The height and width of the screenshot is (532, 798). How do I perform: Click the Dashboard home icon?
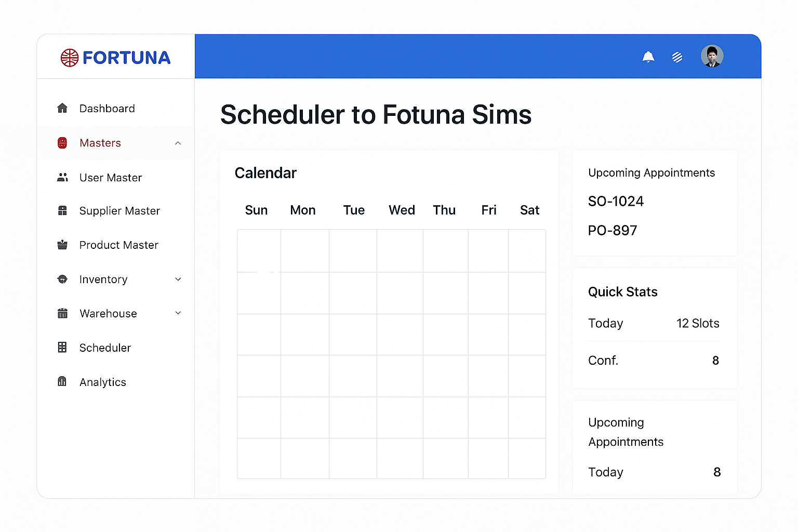tap(62, 108)
